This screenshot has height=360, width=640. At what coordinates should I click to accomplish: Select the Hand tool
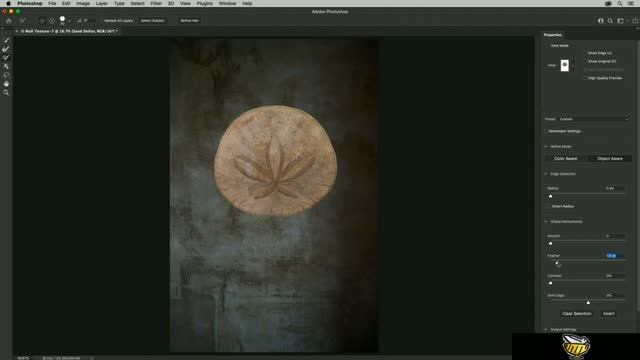6,84
